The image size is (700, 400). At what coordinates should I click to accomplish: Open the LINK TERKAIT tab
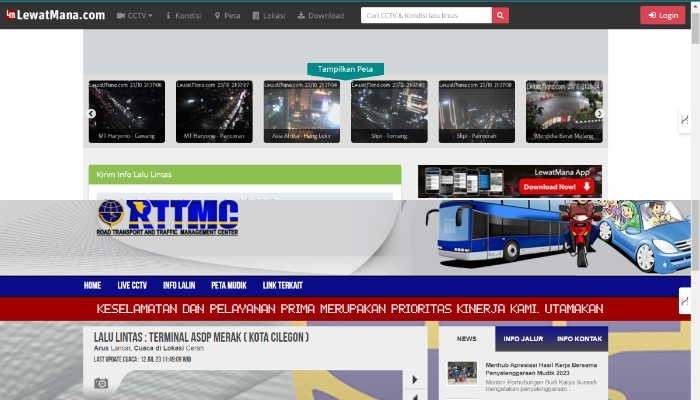pyautogui.click(x=283, y=286)
